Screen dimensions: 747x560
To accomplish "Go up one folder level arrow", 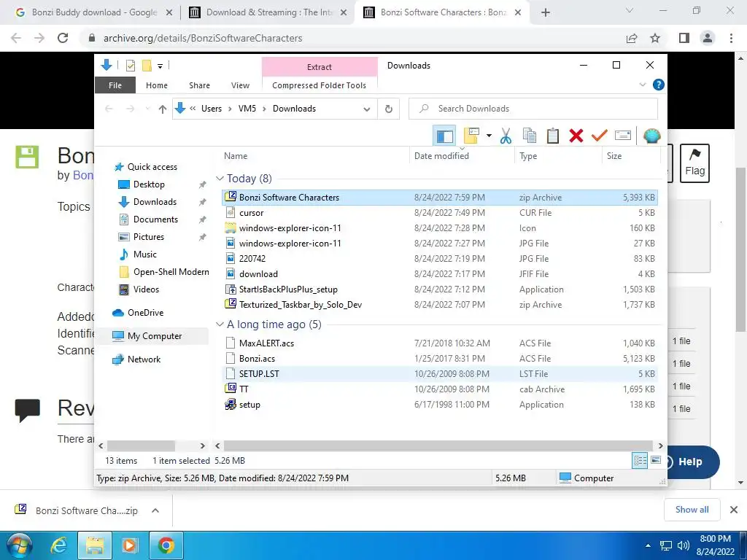I will coord(163,109).
